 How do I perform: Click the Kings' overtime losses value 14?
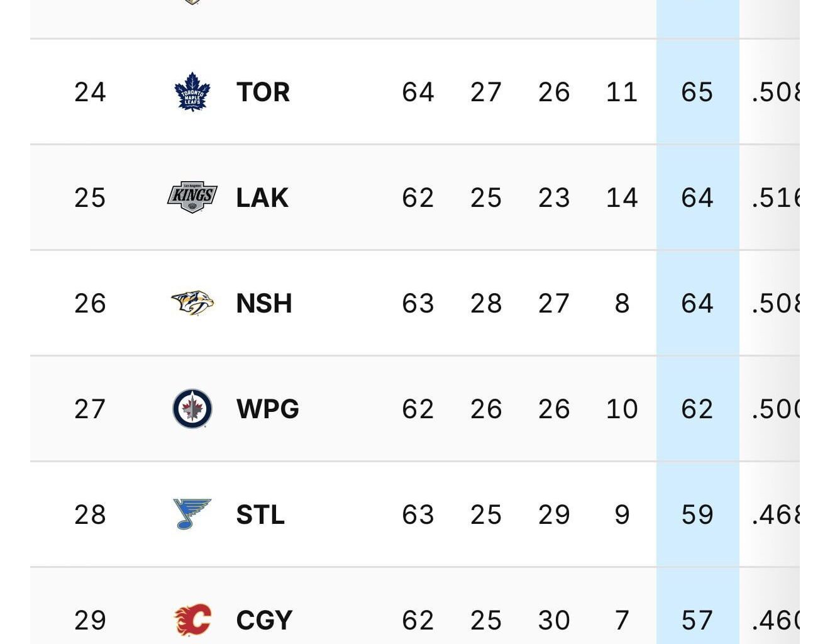click(621, 197)
